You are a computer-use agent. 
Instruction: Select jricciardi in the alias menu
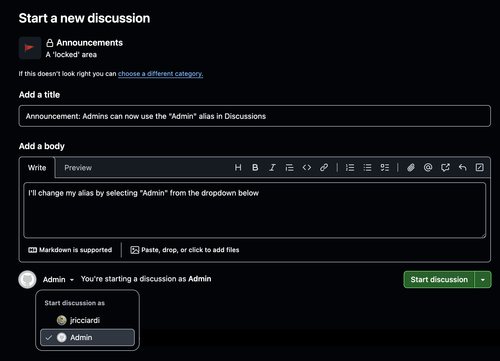87,320
